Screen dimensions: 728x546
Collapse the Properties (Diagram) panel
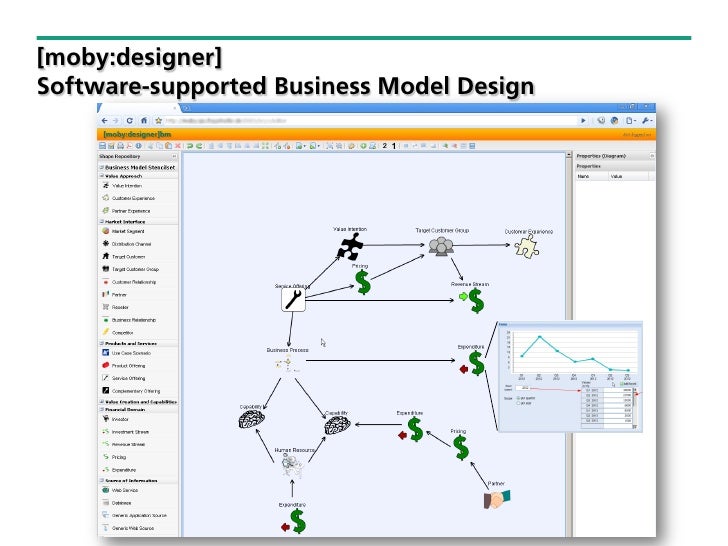(x=652, y=156)
